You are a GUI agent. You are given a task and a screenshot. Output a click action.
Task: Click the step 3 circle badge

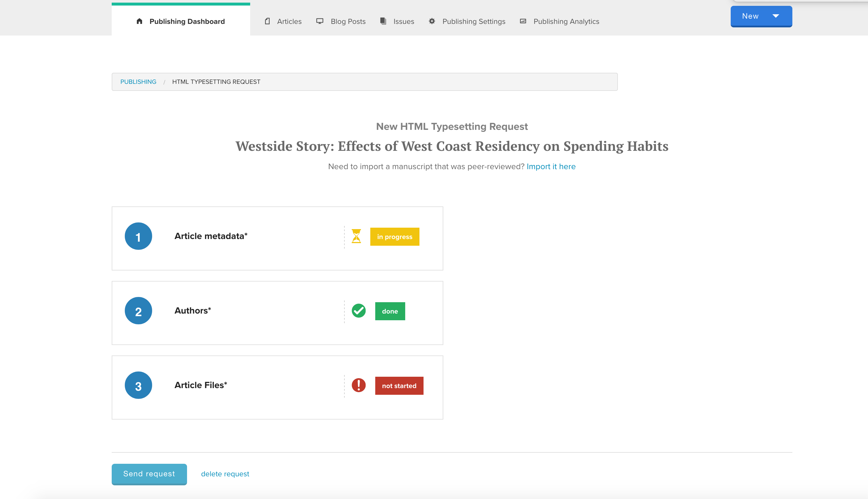[x=138, y=385]
